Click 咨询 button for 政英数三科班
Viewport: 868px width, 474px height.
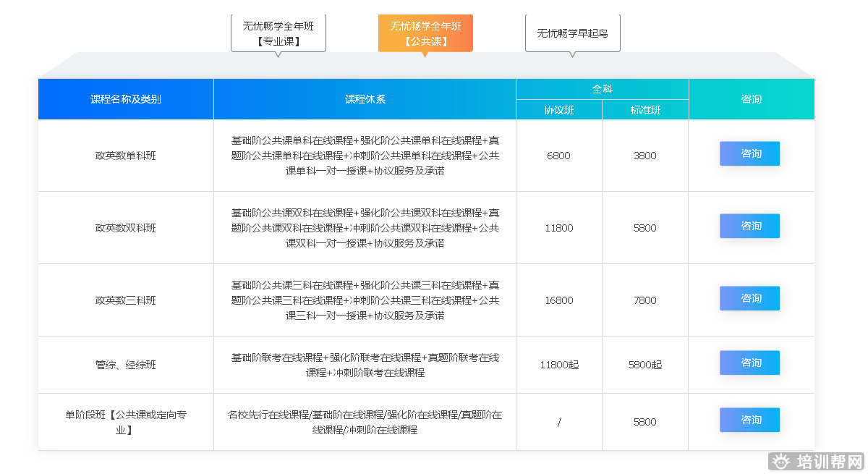point(749,299)
